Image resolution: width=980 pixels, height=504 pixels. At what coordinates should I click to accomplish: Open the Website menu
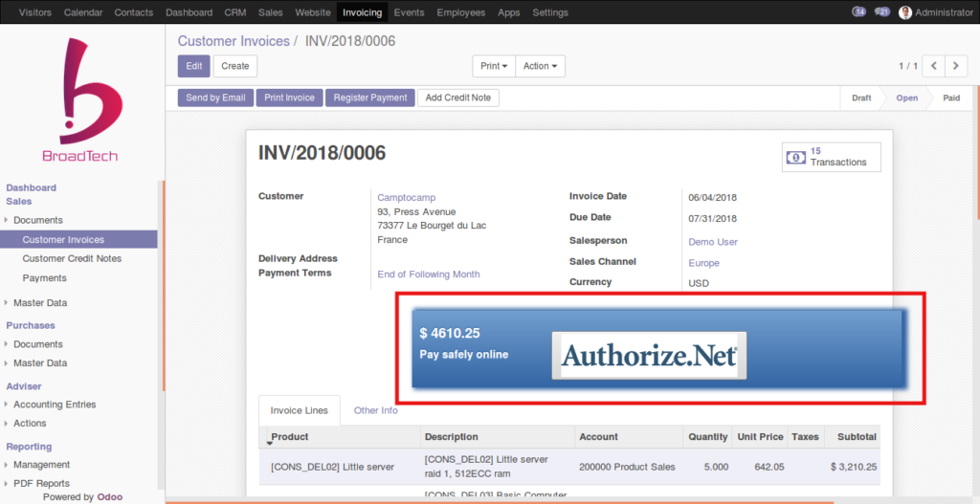(x=313, y=12)
